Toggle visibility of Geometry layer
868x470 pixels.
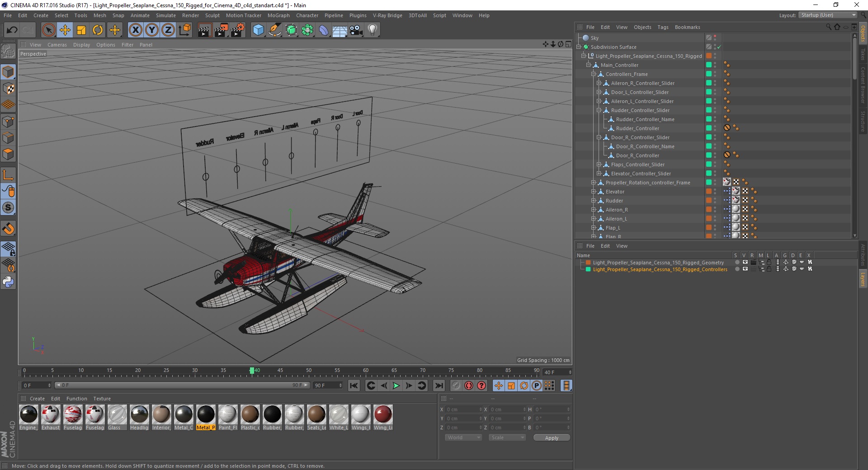coord(745,262)
